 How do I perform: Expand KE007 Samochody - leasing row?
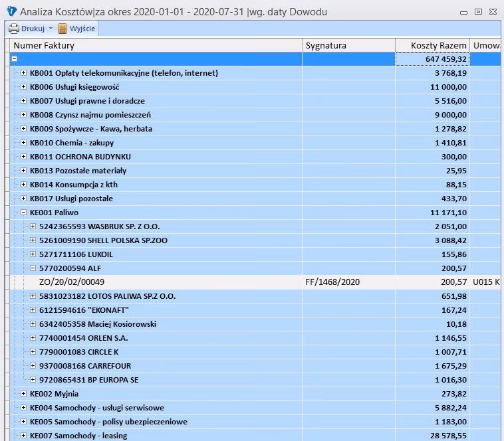point(23,436)
